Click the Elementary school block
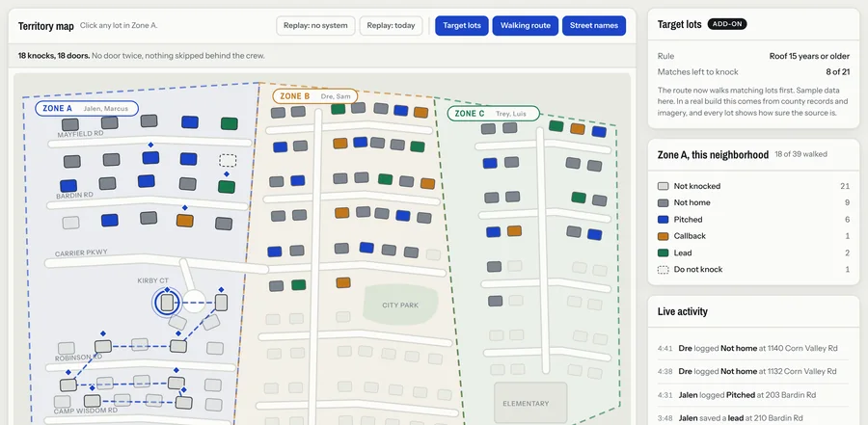Screen dimensions: 868x425 (530, 404)
